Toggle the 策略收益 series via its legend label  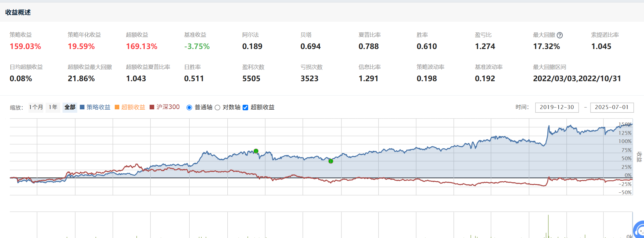(98, 107)
